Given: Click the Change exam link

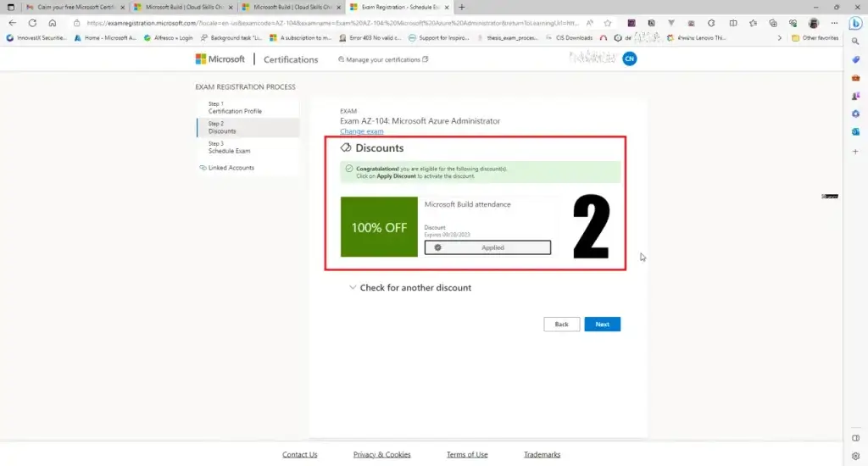Looking at the screenshot, I should point(361,131).
